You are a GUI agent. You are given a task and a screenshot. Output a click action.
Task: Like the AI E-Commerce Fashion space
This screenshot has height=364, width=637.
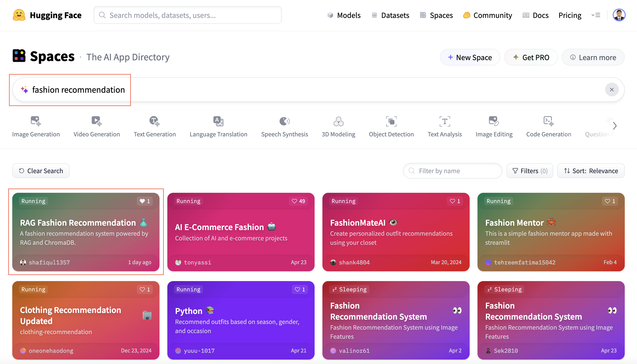point(299,201)
